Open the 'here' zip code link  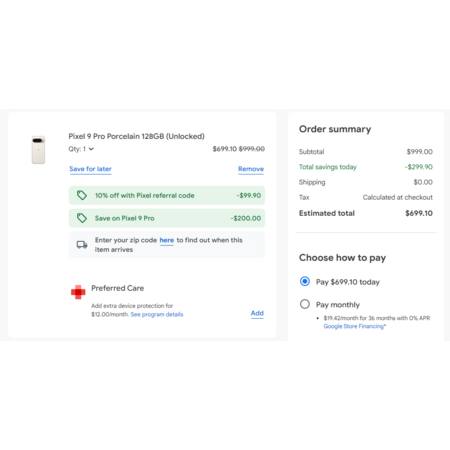coord(167,240)
